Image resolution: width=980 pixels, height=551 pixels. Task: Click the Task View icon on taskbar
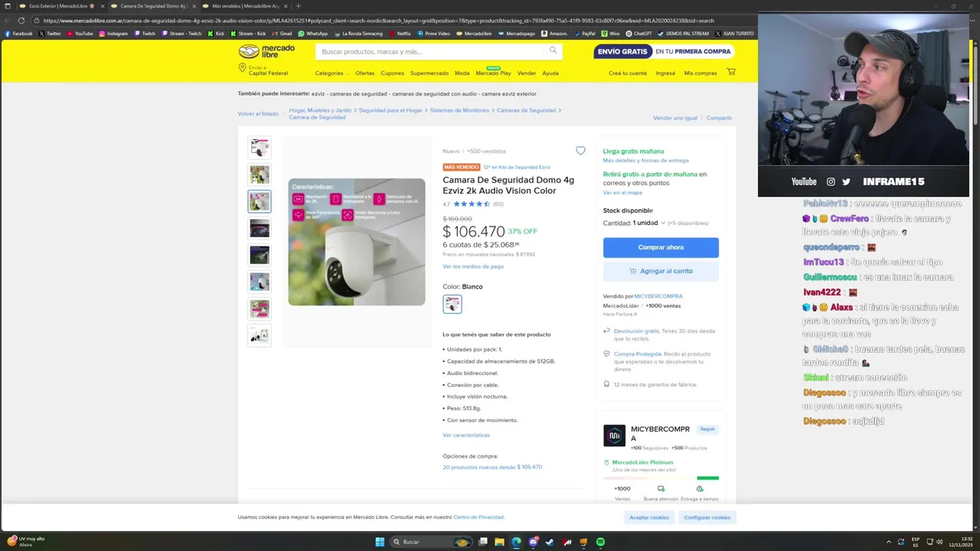[483, 542]
